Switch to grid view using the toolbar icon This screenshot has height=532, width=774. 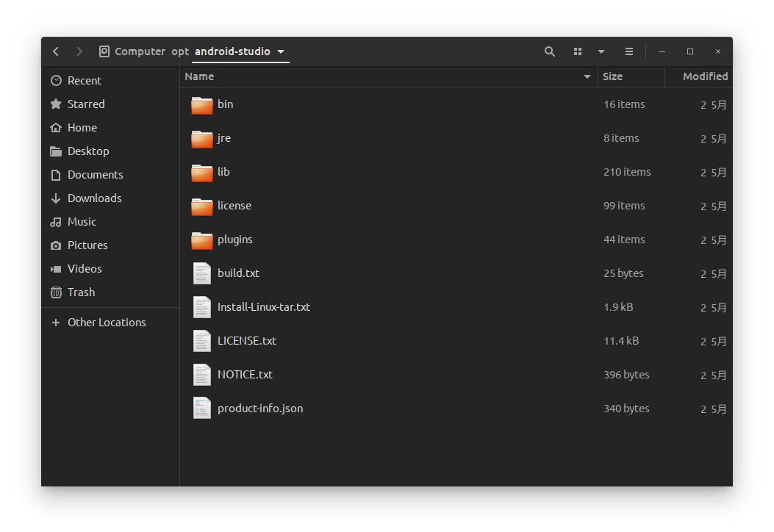pos(578,51)
